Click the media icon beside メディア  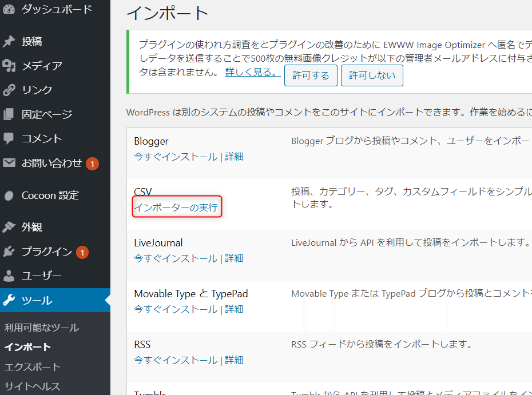click(9, 65)
